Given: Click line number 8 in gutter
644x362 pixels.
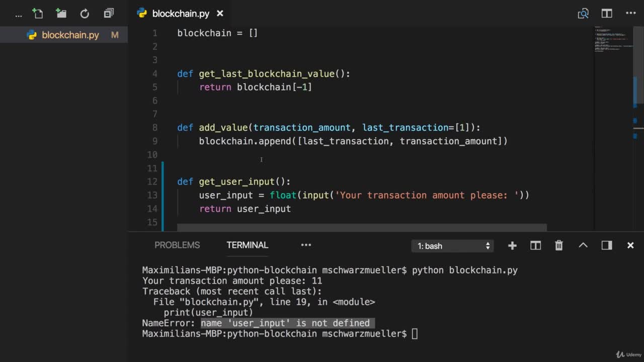Looking at the screenshot, I should pyautogui.click(x=154, y=128).
